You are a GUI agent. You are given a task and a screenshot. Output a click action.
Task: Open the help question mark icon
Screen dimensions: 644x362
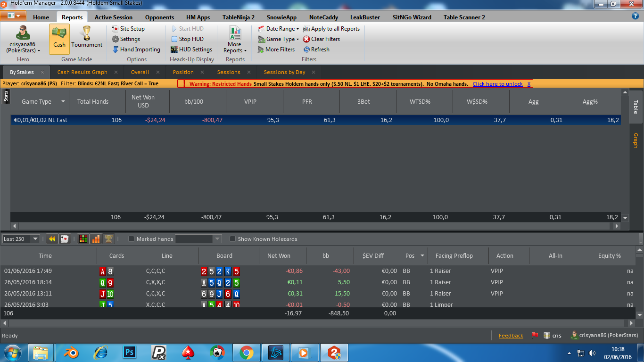635,16
